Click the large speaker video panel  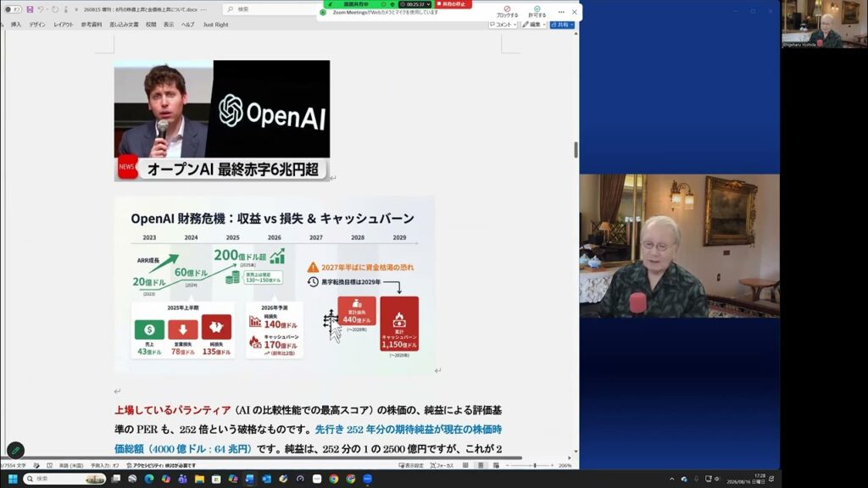pos(680,247)
